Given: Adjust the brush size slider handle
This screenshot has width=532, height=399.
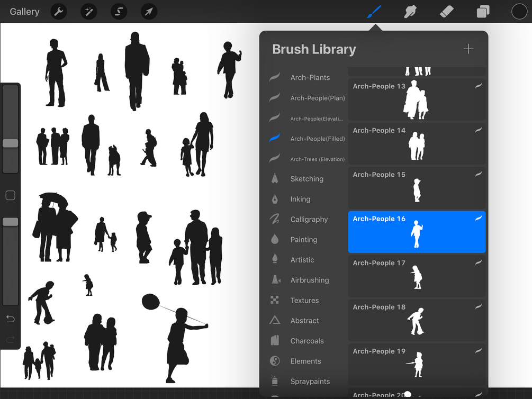Looking at the screenshot, I should (11, 143).
